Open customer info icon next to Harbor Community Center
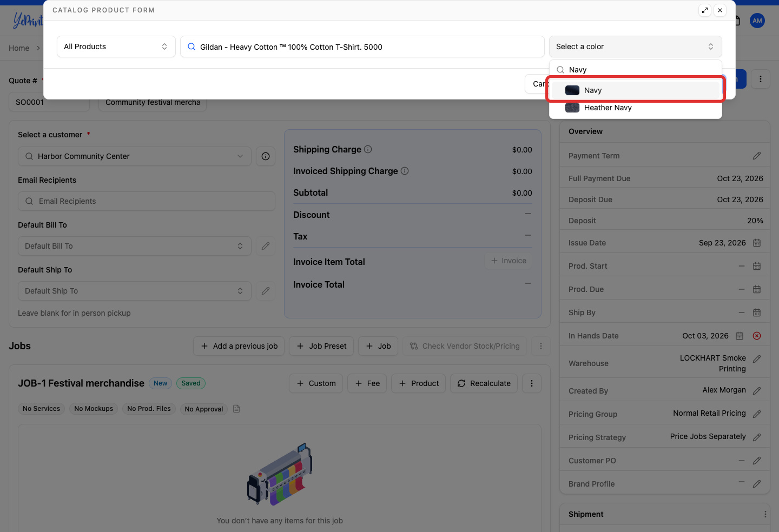The height and width of the screenshot is (532, 779). [x=266, y=156]
